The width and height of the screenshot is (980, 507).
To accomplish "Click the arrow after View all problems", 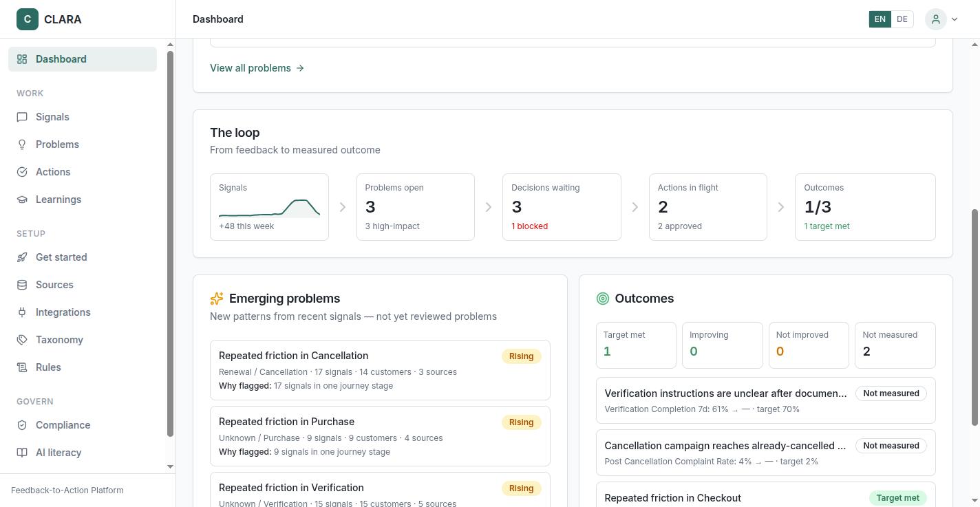I will pos(300,68).
